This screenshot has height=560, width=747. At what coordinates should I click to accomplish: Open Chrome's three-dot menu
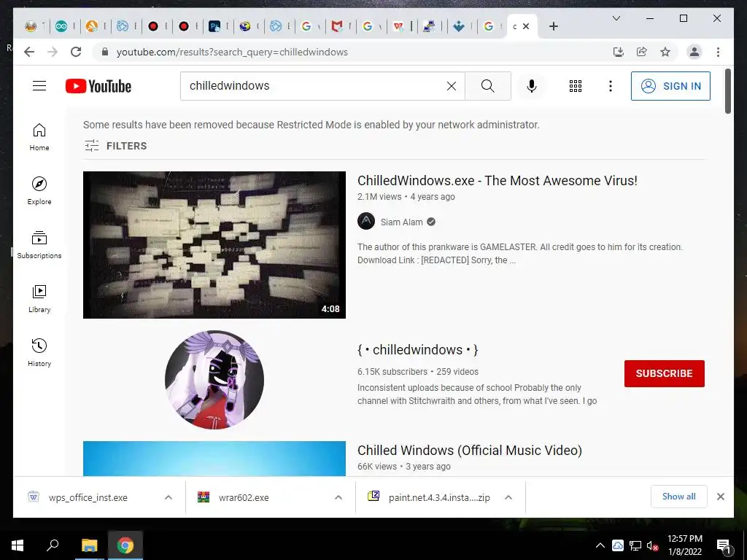718,52
